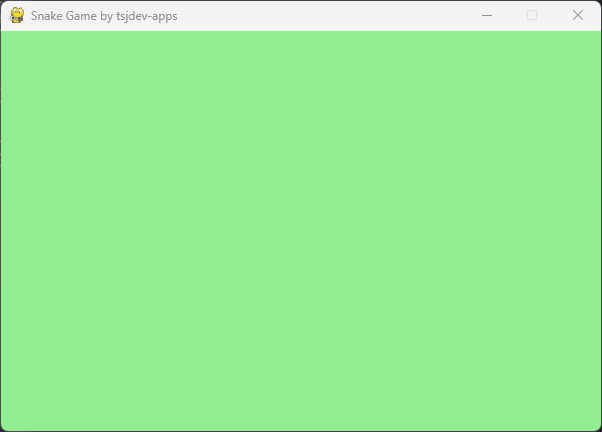The image size is (602, 432).
Task: Click the bottom-left corner of the green playfield
Action: point(4,427)
